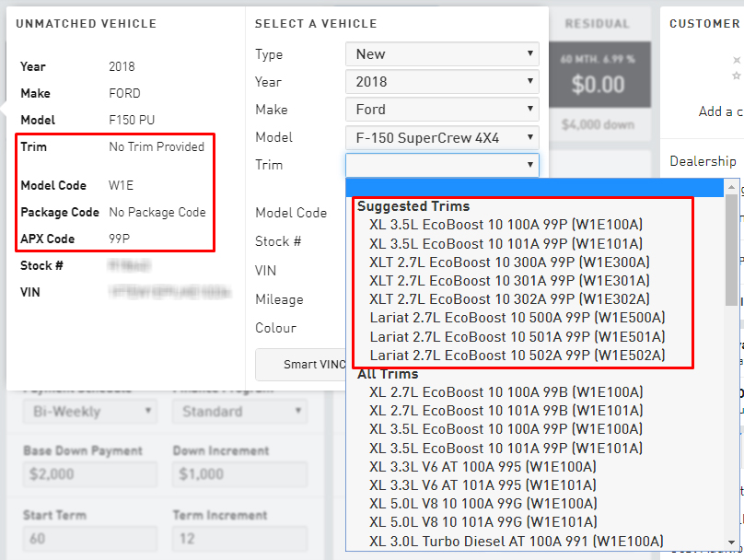This screenshot has width=744, height=560.
Task: Select the Residual $0.00 payment tile
Action: pos(599,75)
